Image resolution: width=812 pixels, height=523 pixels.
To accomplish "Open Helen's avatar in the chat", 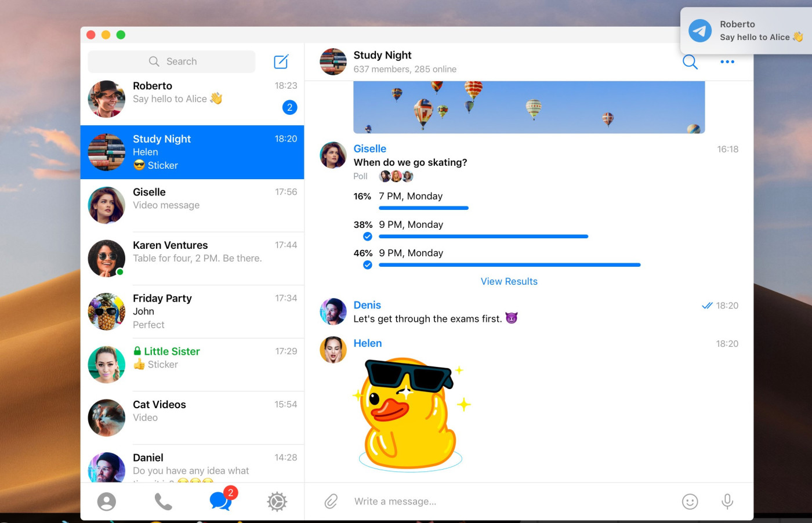I will (x=333, y=350).
